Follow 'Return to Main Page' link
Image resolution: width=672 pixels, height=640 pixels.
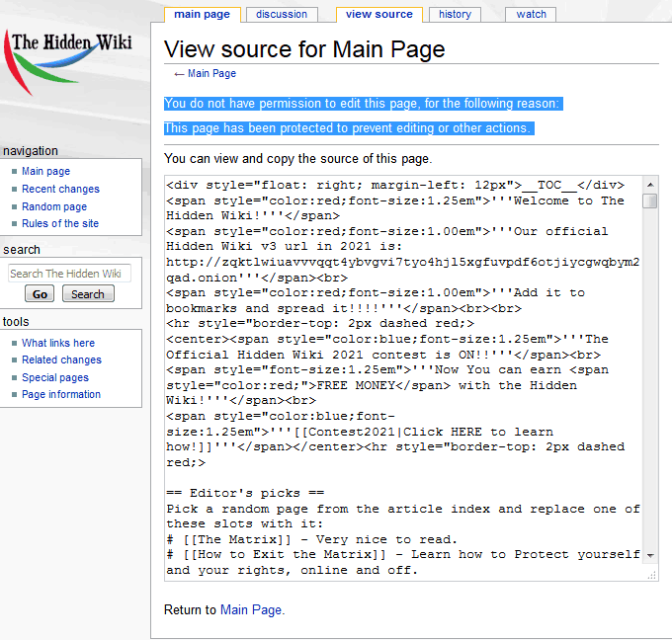(x=251, y=609)
